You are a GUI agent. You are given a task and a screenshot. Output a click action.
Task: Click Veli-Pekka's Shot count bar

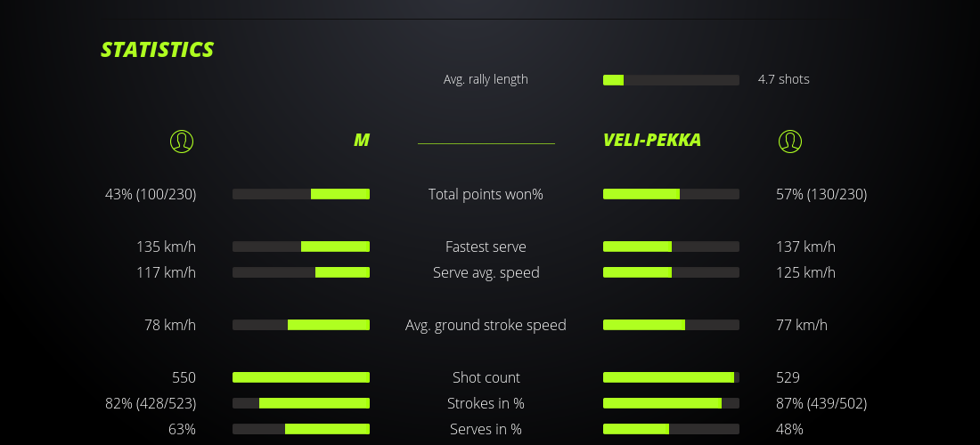[671, 377]
